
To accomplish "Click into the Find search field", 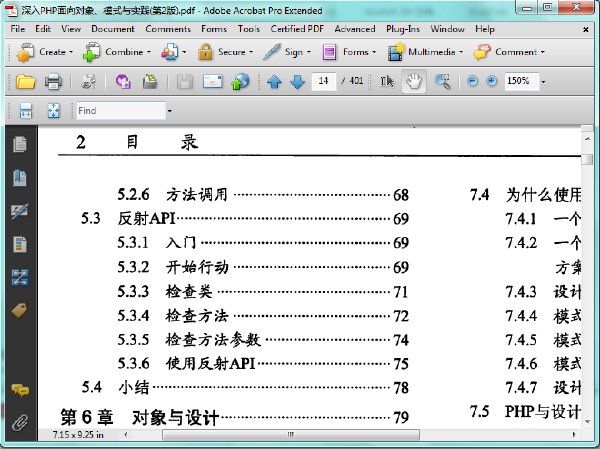I will click(x=121, y=111).
